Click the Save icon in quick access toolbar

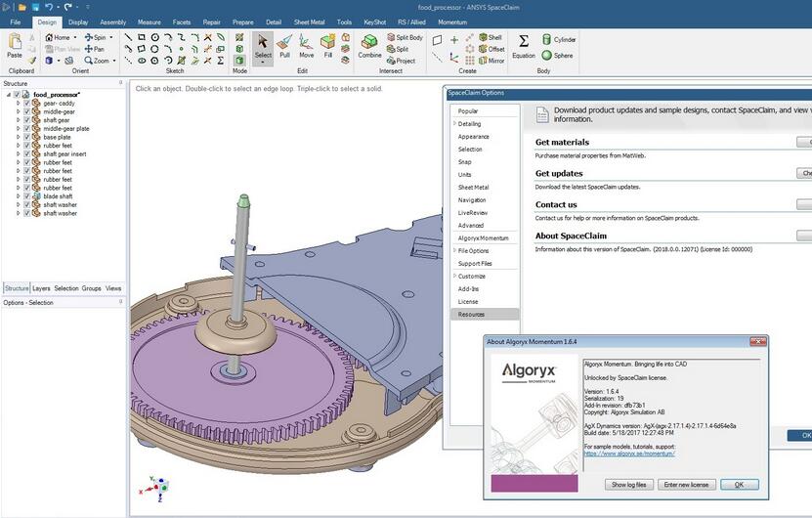pos(36,7)
